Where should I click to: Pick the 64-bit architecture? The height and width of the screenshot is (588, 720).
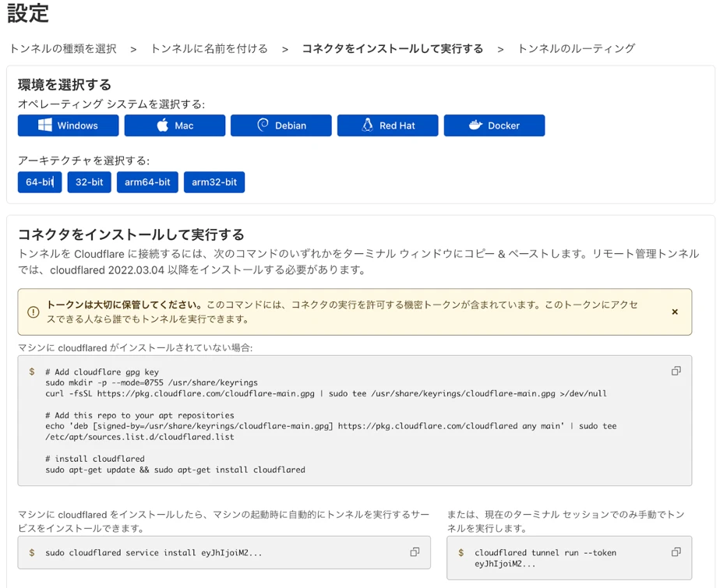[40, 182]
